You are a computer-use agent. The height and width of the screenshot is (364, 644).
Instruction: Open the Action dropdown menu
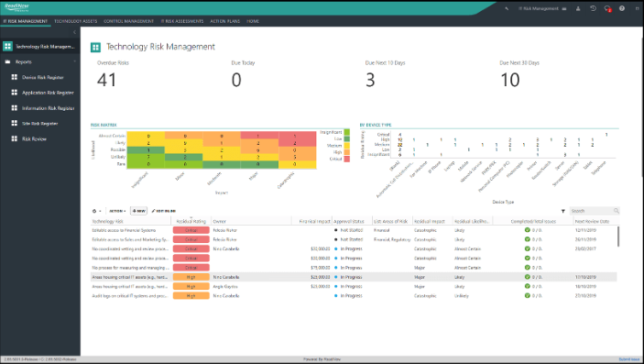pos(117,211)
